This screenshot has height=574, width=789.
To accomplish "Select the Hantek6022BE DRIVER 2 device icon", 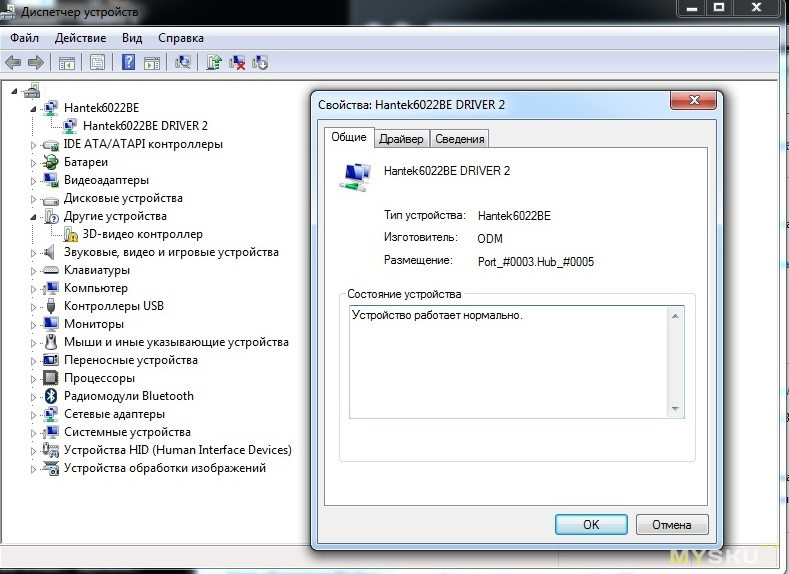I will (x=69, y=126).
